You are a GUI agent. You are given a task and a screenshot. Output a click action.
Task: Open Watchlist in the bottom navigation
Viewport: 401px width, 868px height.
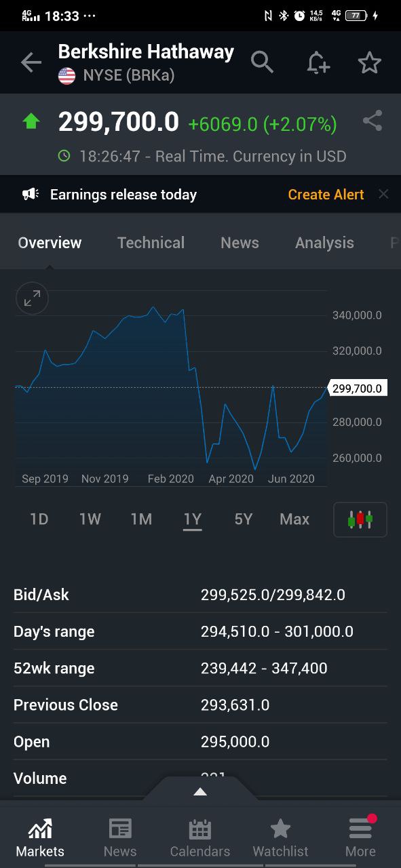280,838
